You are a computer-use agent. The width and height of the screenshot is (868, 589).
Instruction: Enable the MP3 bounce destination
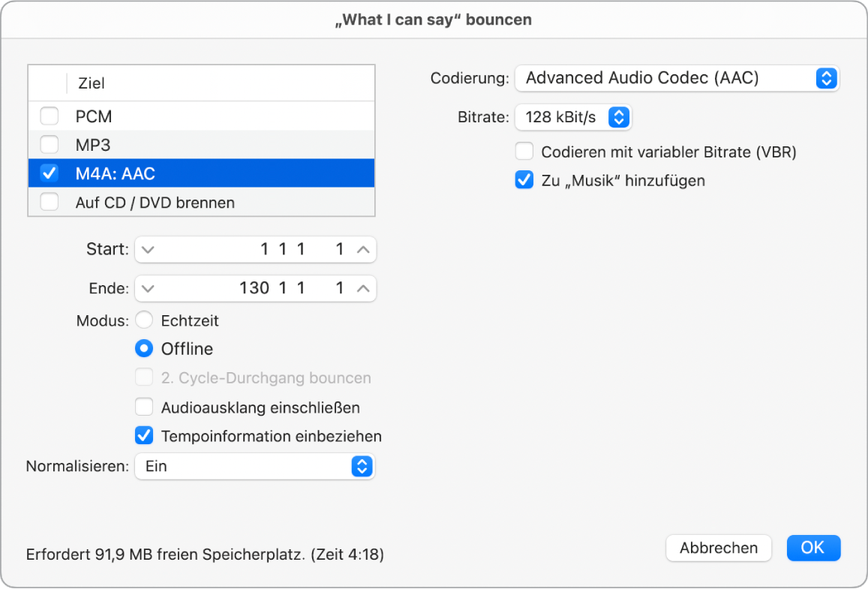(x=50, y=145)
